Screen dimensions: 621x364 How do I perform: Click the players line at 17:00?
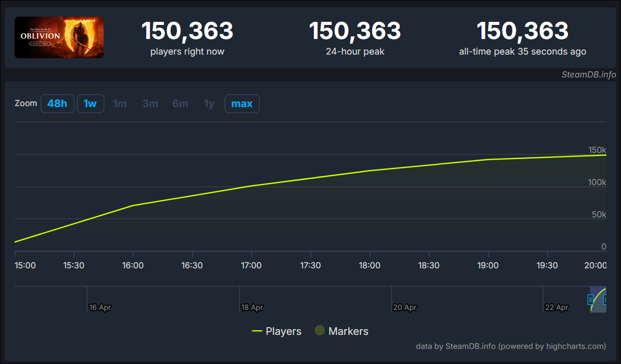[x=251, y=186]
